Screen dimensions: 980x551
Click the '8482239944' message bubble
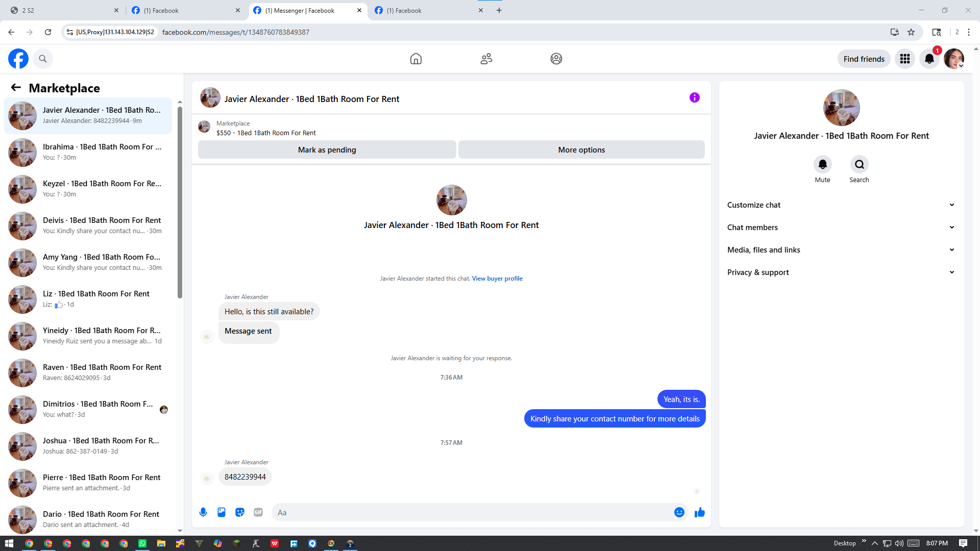coord(245,477)
